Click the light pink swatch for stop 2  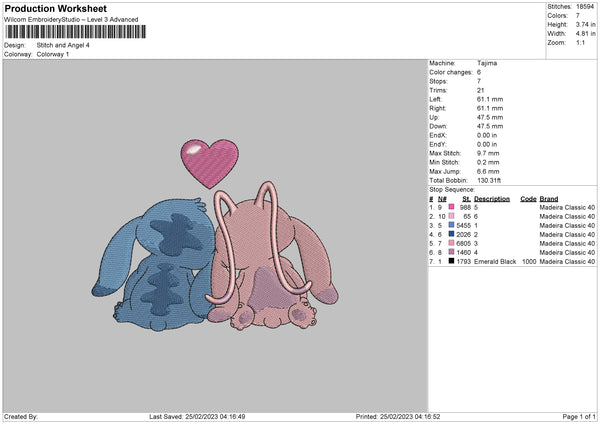coord(451,216)
